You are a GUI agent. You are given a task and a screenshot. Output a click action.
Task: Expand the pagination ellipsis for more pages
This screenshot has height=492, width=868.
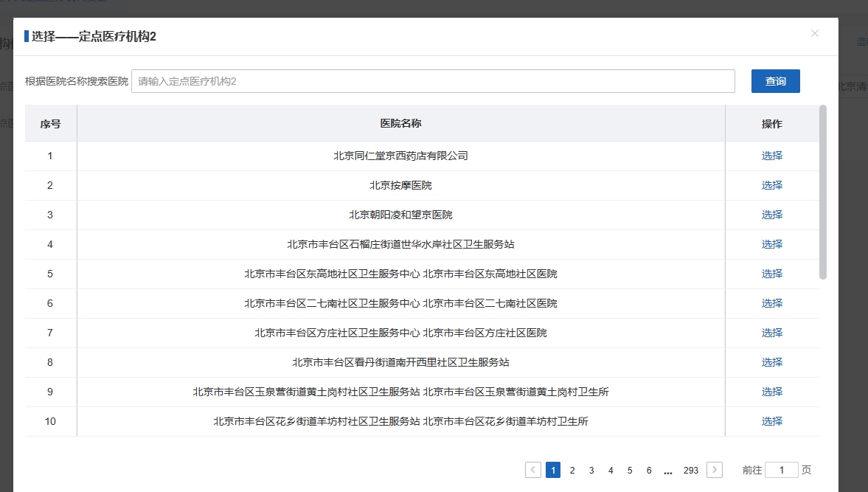coord(668,470)
